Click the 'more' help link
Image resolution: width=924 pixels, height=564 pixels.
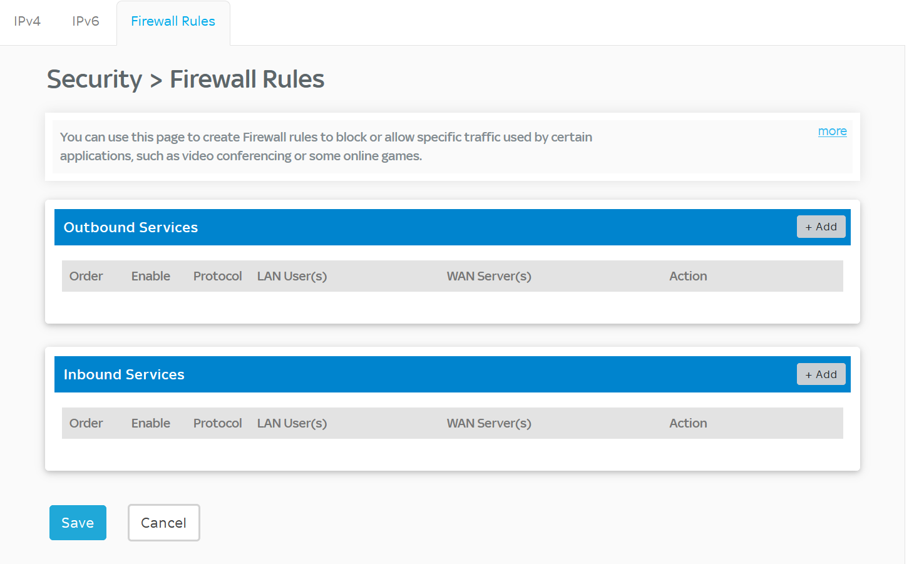832,131
